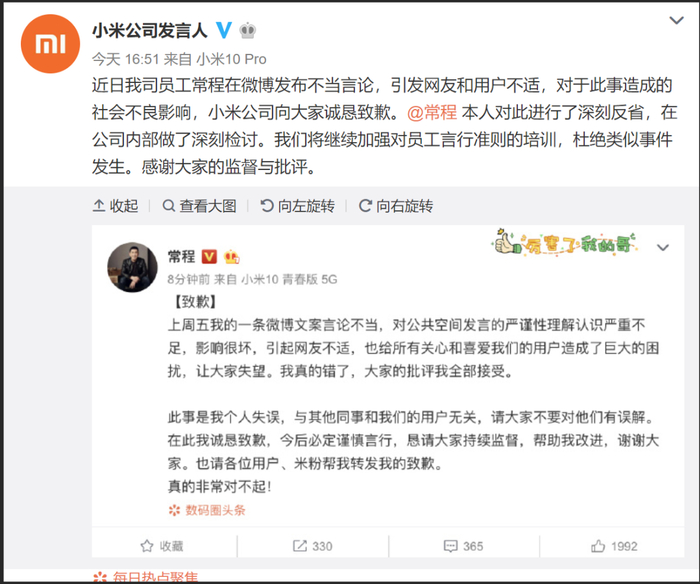Open the 小米公司发言人 account name link
This screenshot has height=584, width=700.
150,30
